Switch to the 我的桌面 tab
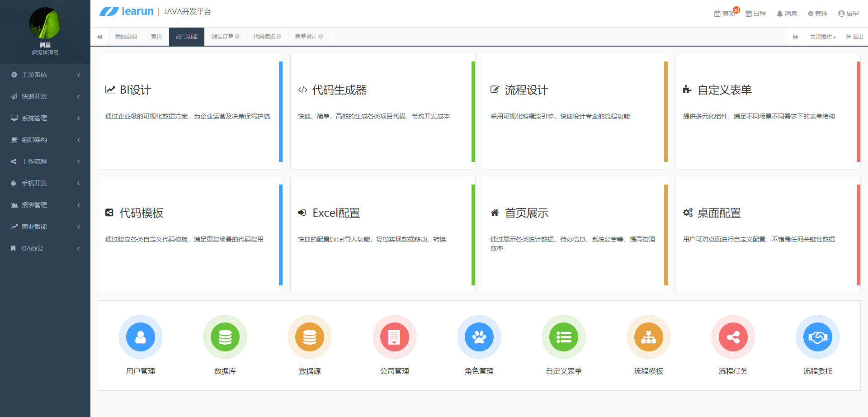Viewport: 868px width, 417px height. pyautogui.click(x=126, y=36)
